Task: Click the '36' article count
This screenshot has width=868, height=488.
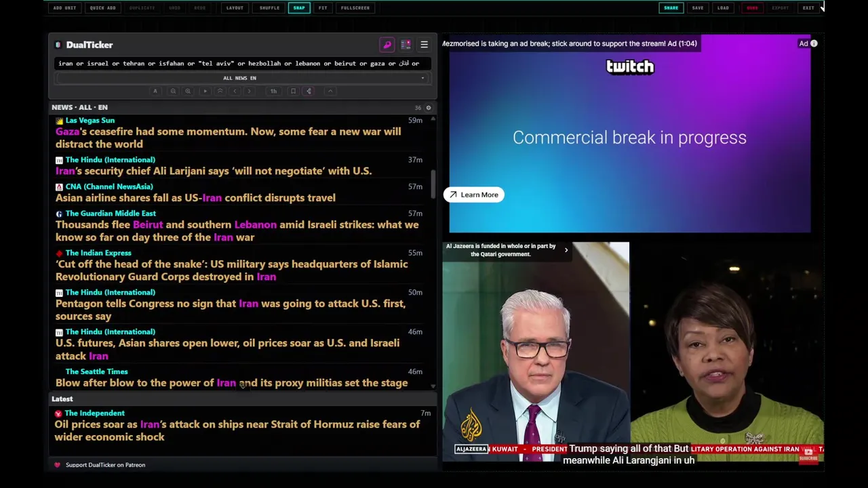Action: pos(418,108)
